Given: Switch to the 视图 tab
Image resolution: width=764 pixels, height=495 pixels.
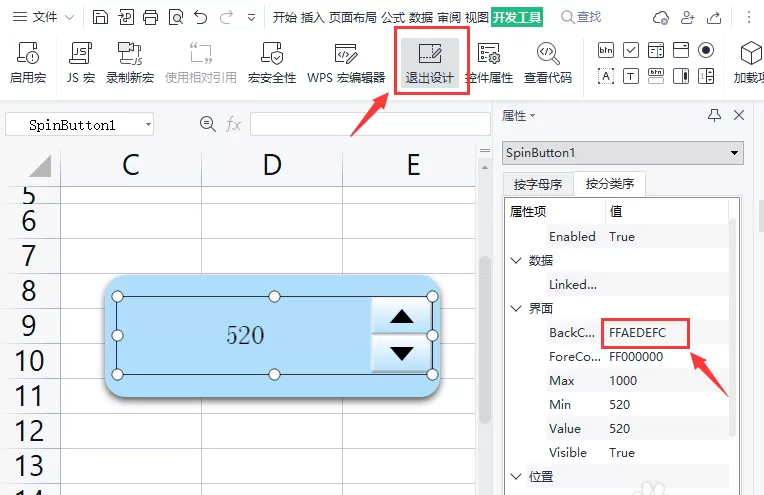Looking at the screenshot, I should (x=477, y=18).
